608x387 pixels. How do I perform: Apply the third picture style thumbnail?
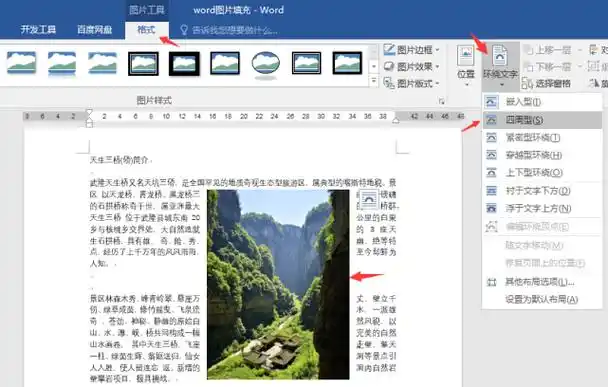pos(102,63)
